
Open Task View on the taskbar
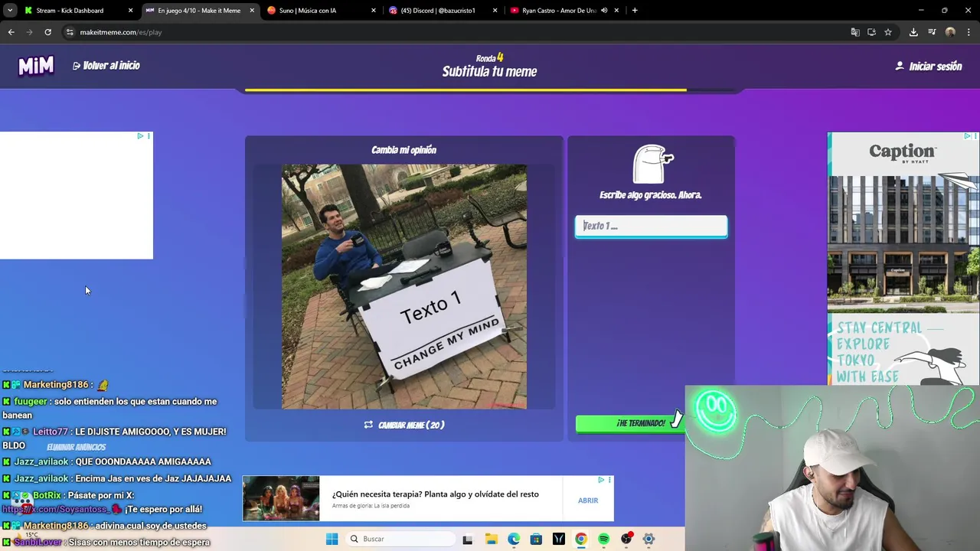pyautogui.click(x=467, y=540)
